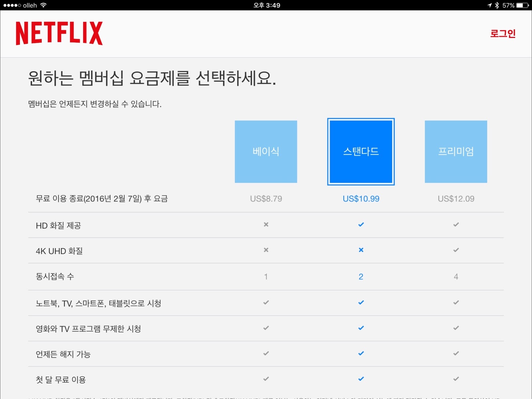Click 스탠다드 X mark in 4K UHD 화질 row
Viewport: 532px width, 399px height.
point(361,250)
